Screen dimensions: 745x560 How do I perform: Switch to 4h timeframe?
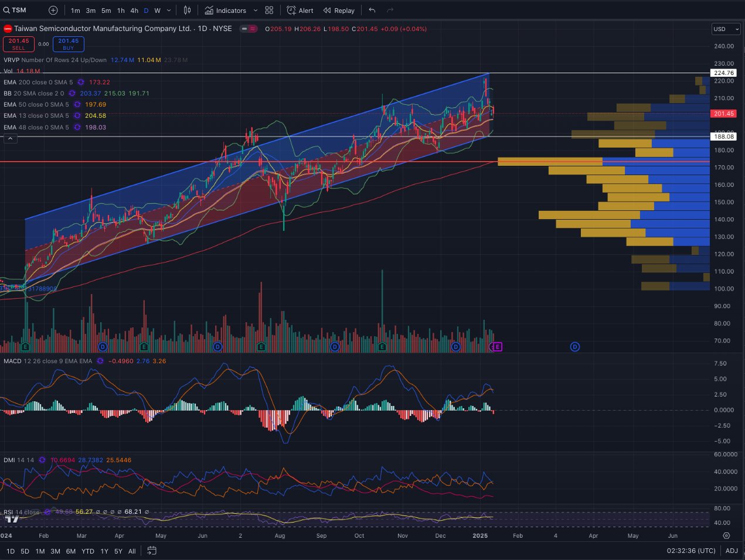click(x=134, y=11)
